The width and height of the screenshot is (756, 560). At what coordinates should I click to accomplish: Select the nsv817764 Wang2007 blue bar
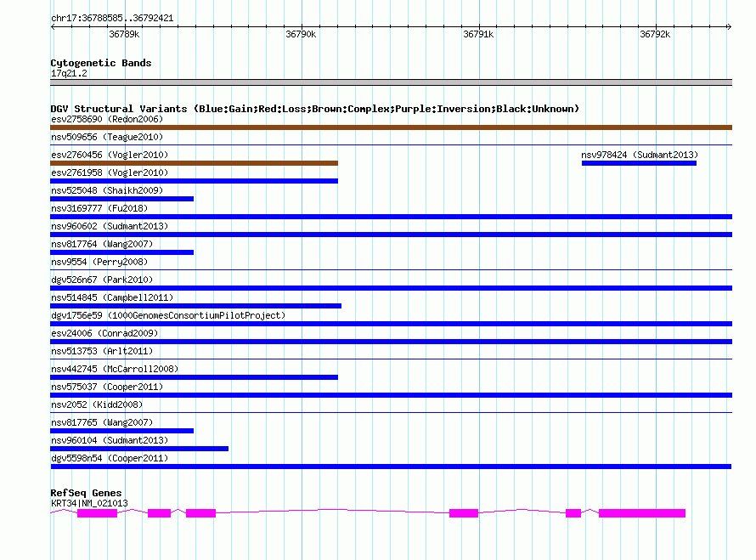[x=122, y=252]
